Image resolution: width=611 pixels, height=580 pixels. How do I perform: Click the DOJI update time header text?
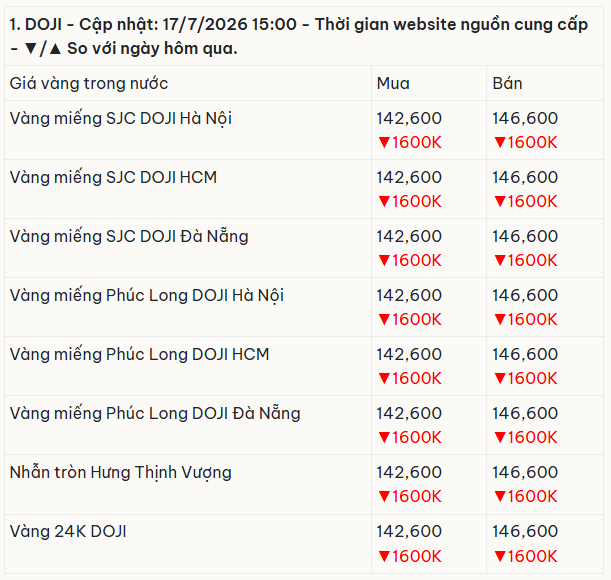click(x=298, y=36)
